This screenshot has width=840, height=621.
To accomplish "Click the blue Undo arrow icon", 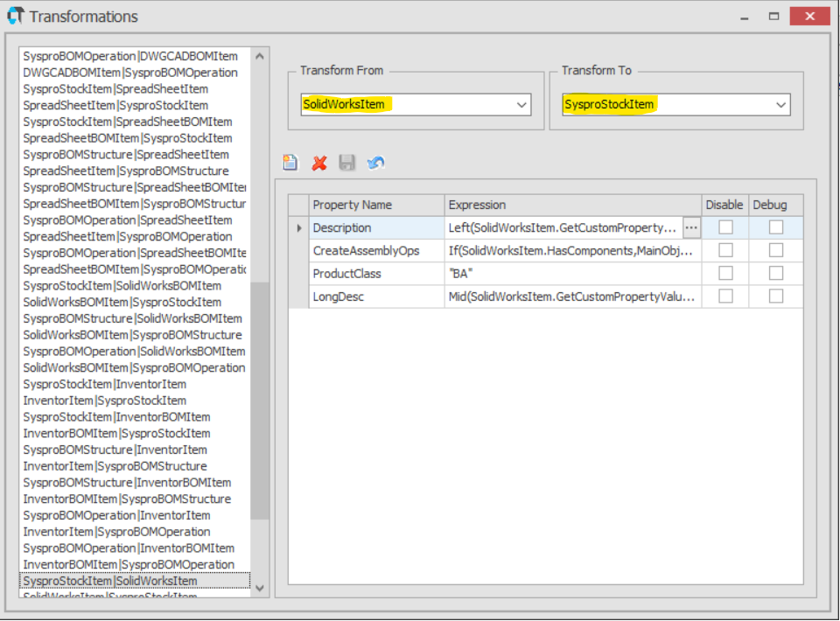I will click(376, 163).
